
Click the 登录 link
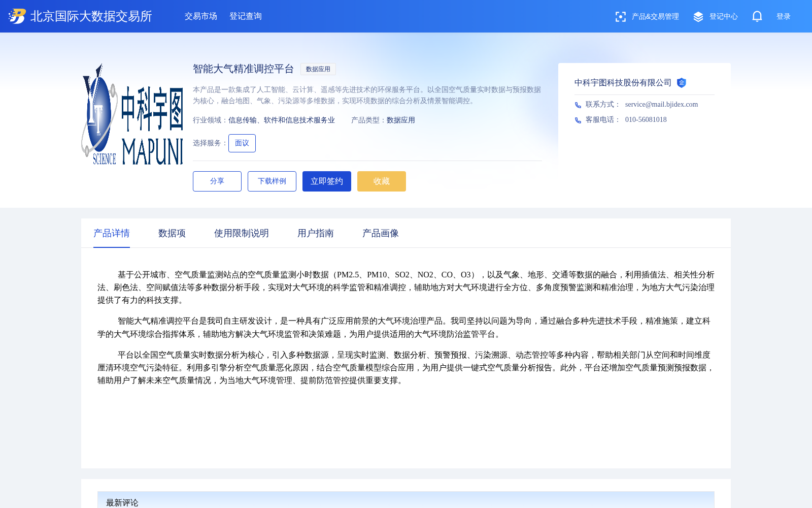click(x=784, y=17)
